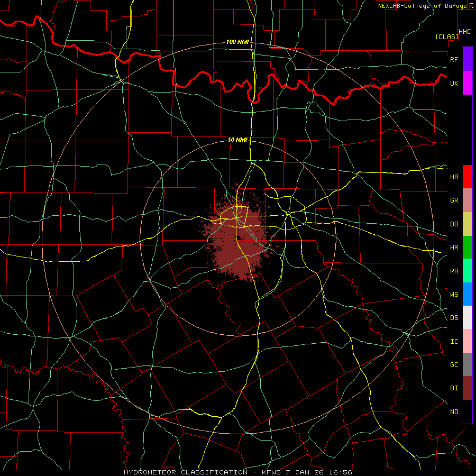476x476 pixels.
Task: Click the IC legend label
Action: pyautogui.click(x=454, y=342)
